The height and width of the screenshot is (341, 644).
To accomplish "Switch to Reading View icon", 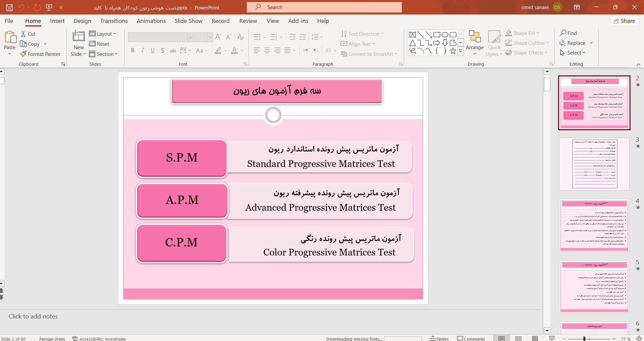I will pyautogui.click(x=535, y=338).
